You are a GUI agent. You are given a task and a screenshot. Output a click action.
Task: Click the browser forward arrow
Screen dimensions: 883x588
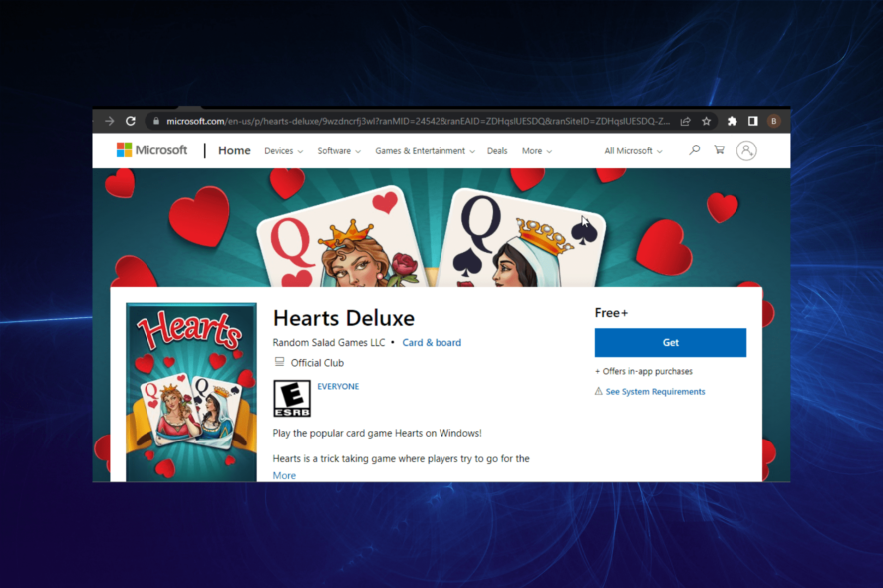point(109,121)
